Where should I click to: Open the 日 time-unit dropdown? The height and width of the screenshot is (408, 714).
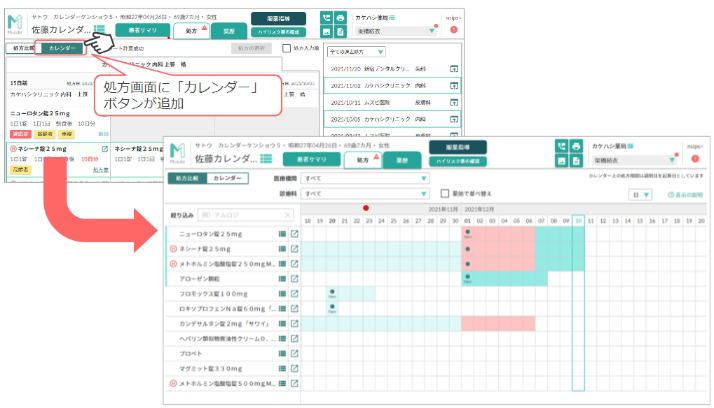(640, 195)
